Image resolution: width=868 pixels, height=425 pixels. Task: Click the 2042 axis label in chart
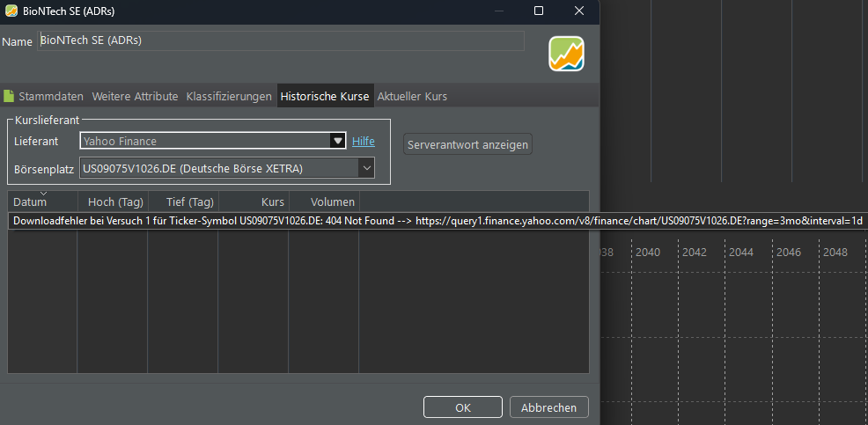pyautogui.click(x=695, y=253)
